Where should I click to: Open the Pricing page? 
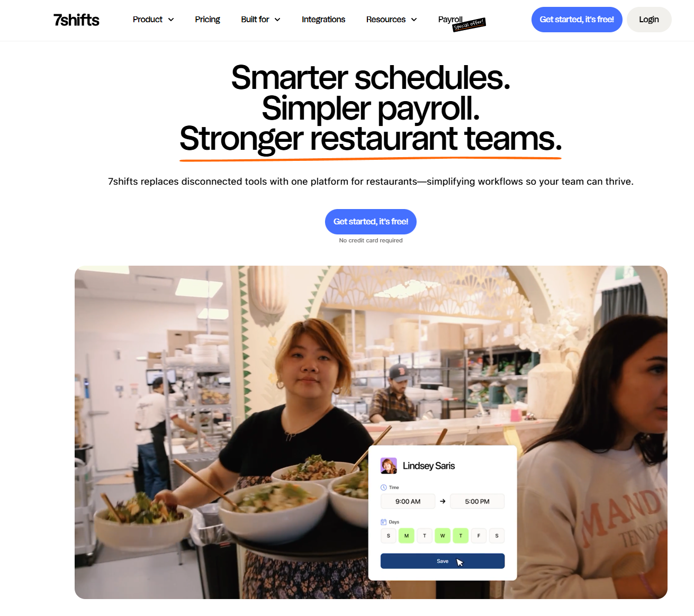click(x=208, y=20)
